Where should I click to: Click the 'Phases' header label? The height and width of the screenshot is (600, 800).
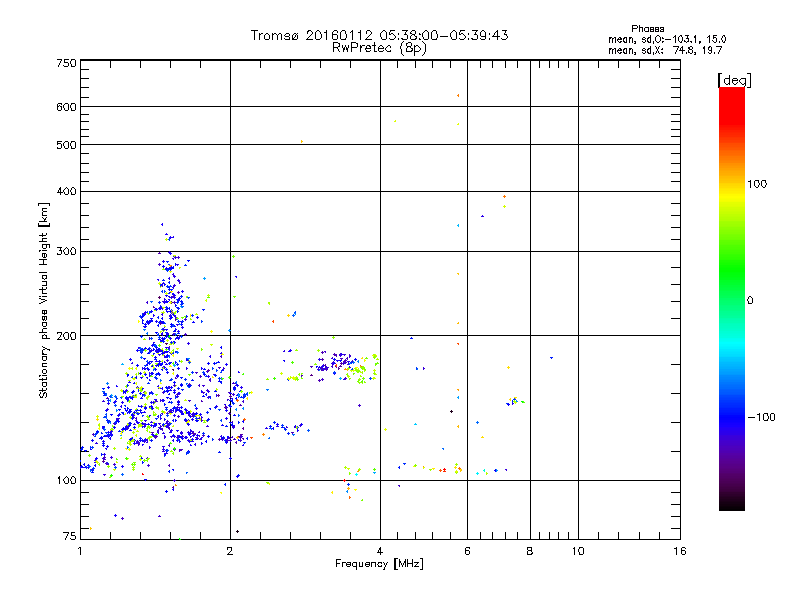coord(647,29)
